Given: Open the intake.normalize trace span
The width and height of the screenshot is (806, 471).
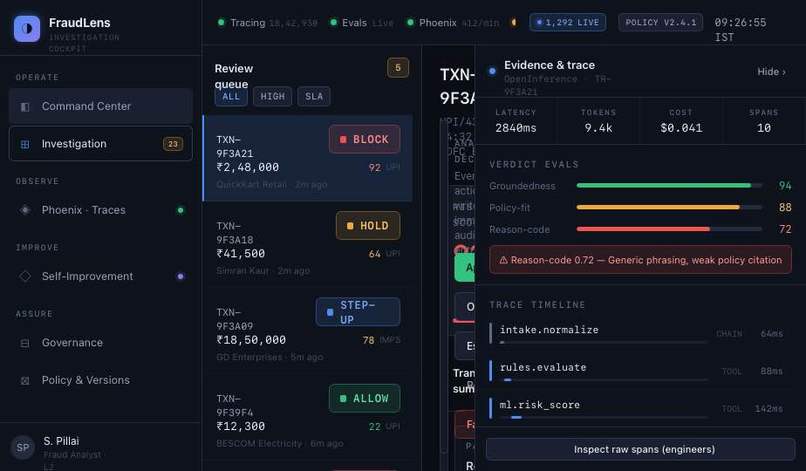Looking at the screenshot, I should 638,334.
